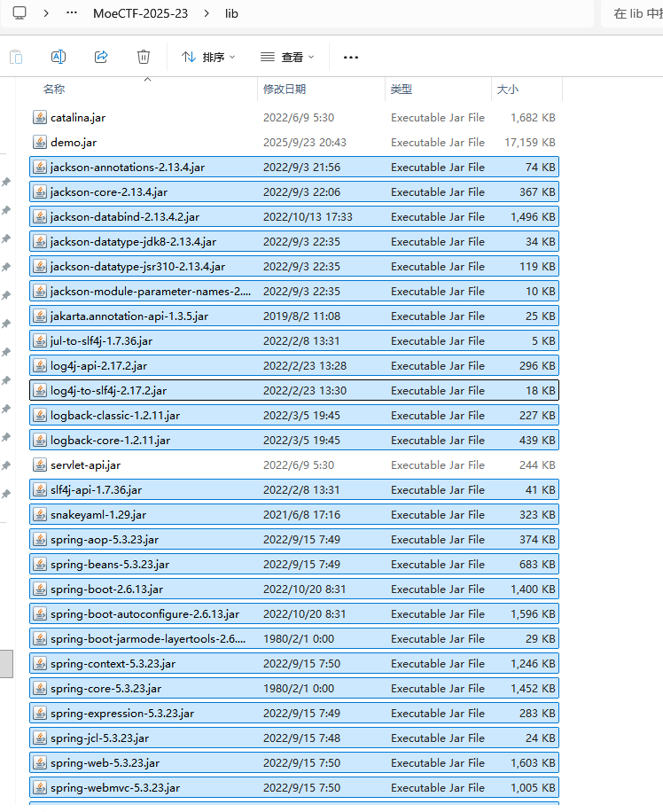663x812 pixels.
Task: Click the Delete trash can icon
Action: pyautogui.click(x=144, y=57)
